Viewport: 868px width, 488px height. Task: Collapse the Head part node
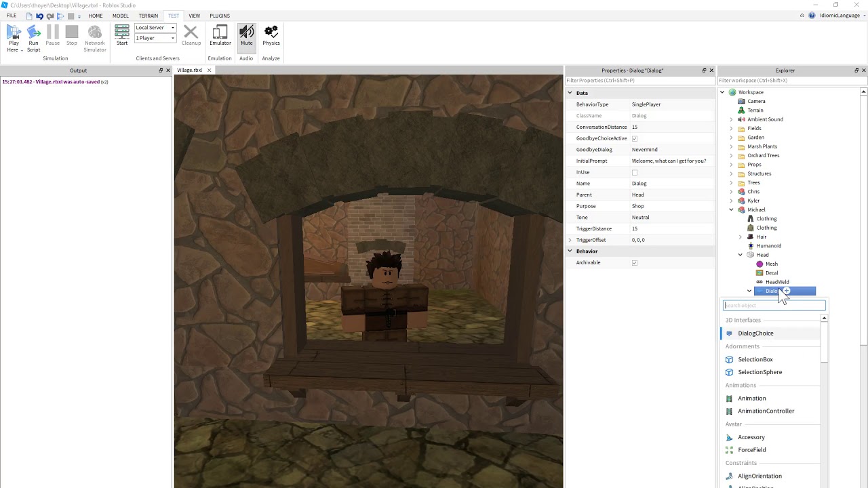[741, 255]
